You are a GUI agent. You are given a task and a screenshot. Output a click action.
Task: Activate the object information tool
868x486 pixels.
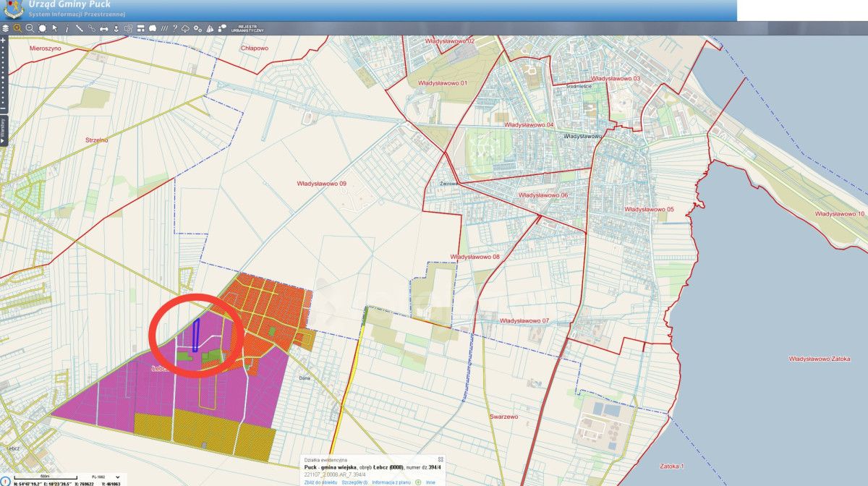point(67,28)
